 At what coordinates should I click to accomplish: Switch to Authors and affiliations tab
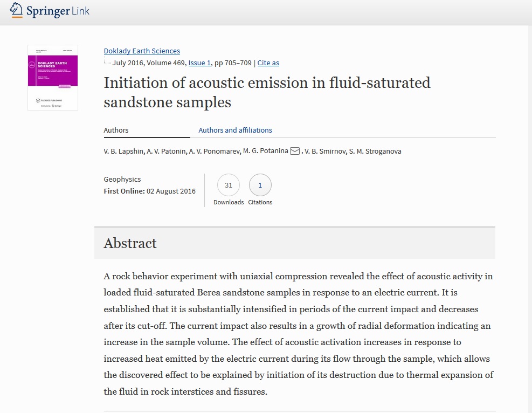pos(235,130)
